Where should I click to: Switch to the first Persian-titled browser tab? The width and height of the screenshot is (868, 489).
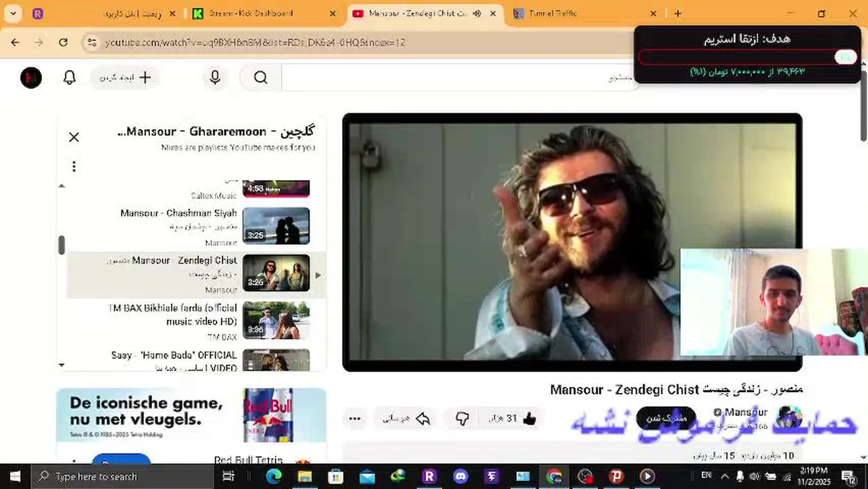(105, 14)
